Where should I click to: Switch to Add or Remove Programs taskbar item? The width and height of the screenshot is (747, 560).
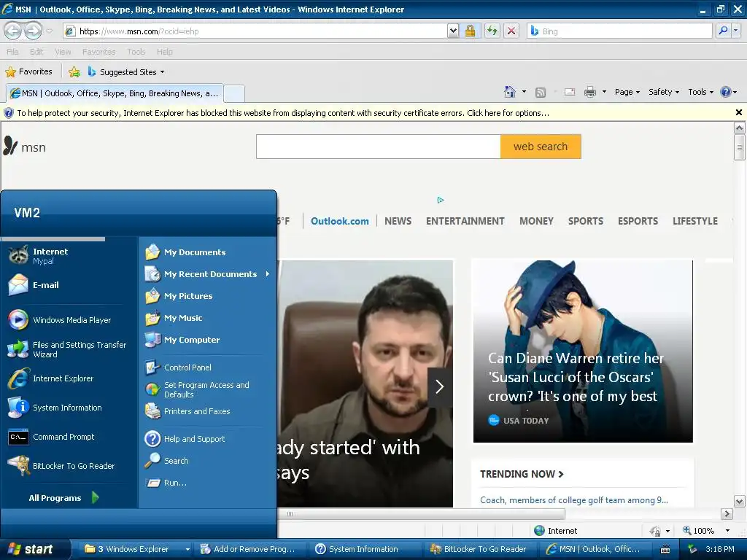[x=248, y=549]
